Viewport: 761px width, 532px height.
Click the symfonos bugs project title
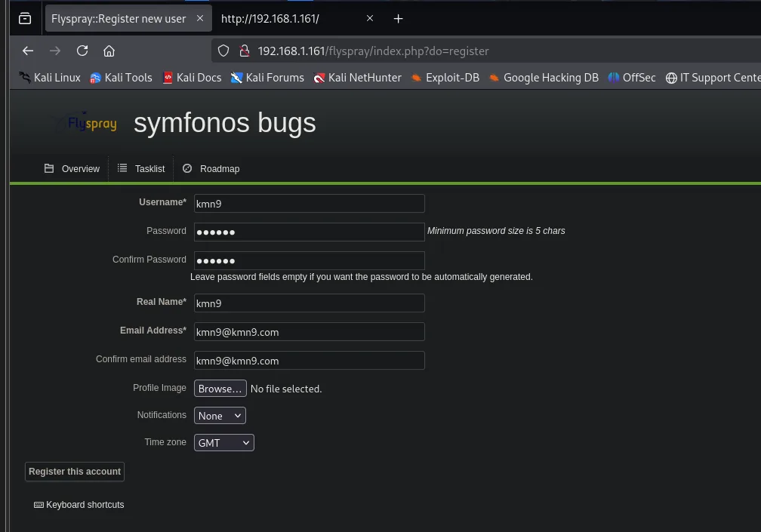point(225,123)
